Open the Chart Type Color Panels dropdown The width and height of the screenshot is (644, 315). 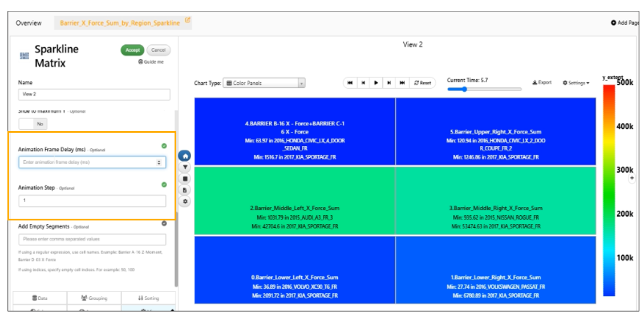[x=264, y=83]
